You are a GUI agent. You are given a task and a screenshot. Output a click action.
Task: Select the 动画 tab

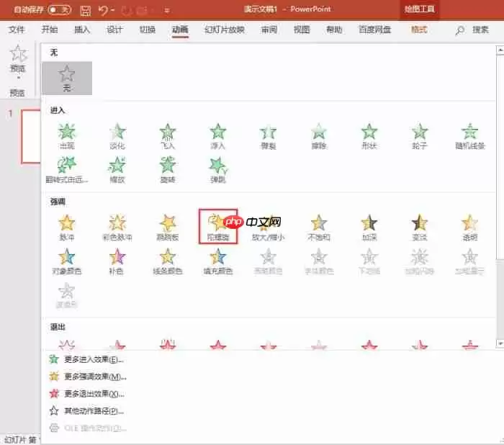click(180, 30)
